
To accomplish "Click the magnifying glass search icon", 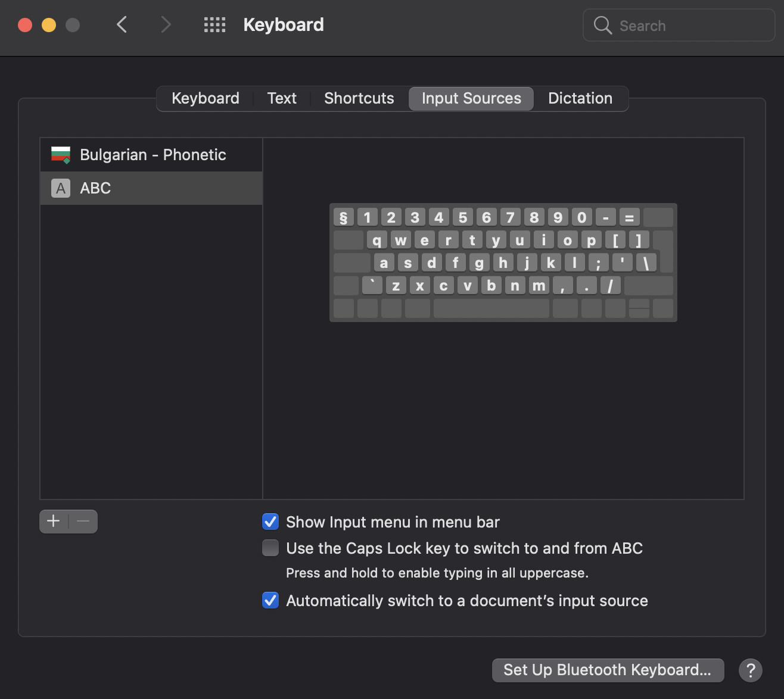I will coord(602,25).
